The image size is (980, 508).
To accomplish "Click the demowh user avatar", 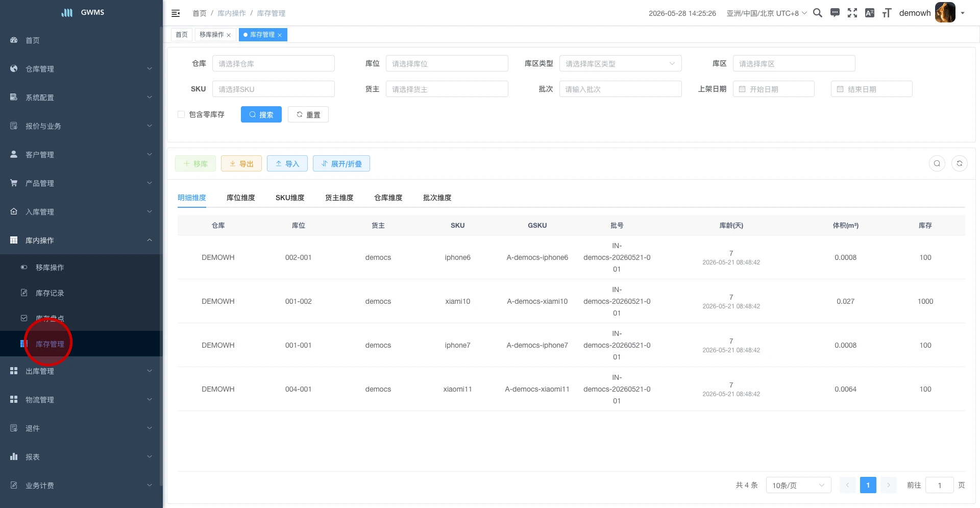I will [945, 13].
